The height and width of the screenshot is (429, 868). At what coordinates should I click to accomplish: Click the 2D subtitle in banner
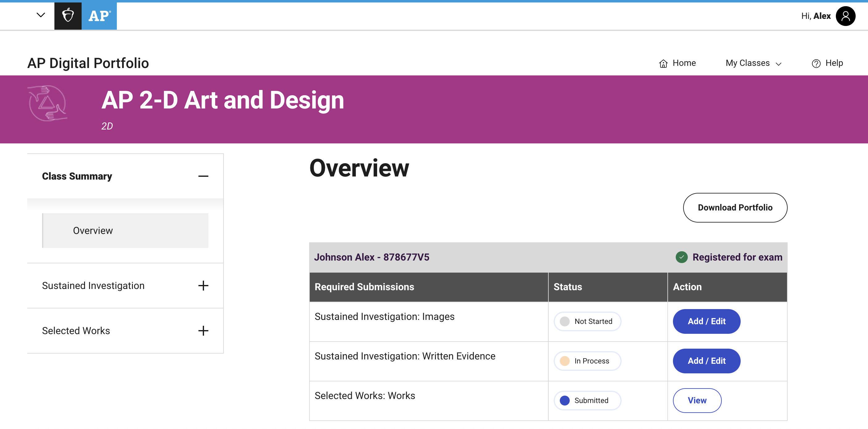(107, 126)
